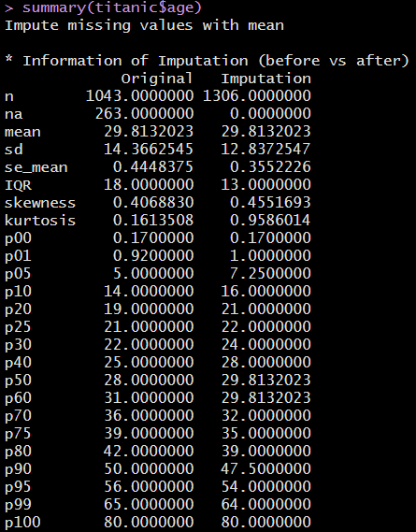Image resolution: width=416 pixels, height=532 pixels.
Task: Click the Original p00 value 0.1700000
Action: click(153, 237)
